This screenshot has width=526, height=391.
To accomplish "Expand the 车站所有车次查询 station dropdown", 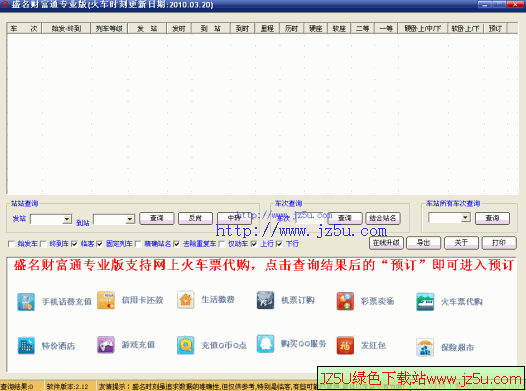I will [x=465, y=218].
